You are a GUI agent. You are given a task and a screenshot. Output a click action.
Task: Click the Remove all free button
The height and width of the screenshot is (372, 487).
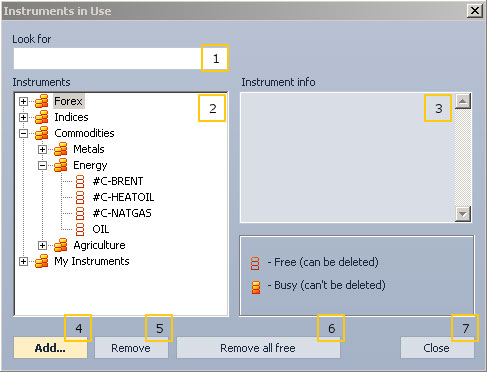click(x=258, y=348)
